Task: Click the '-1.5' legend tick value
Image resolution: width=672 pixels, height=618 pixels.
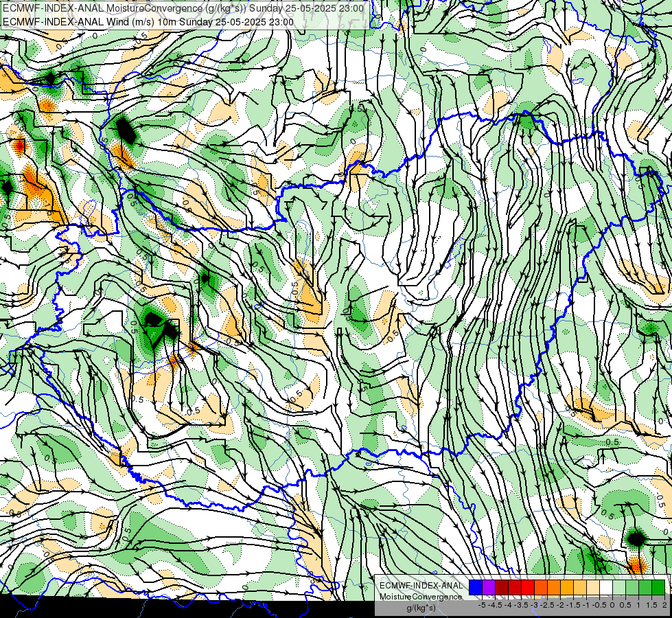Action: (x=573, y=605)
